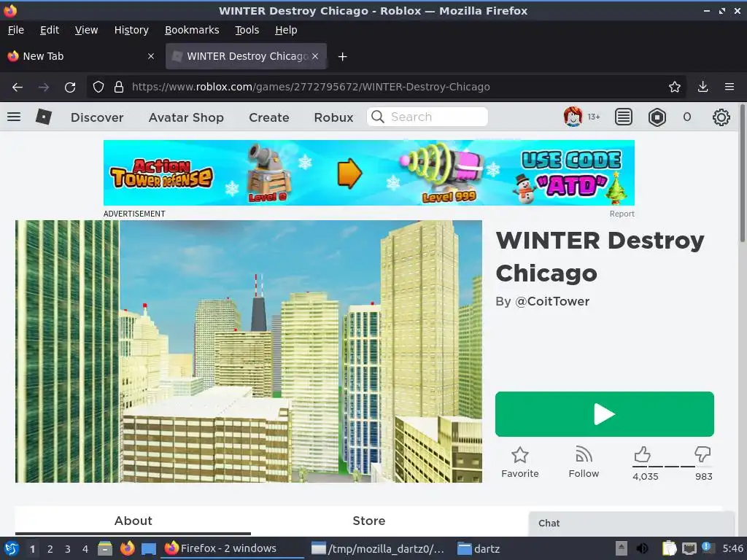
Task: Open the Help menu
Action: (x=286, y=30)
